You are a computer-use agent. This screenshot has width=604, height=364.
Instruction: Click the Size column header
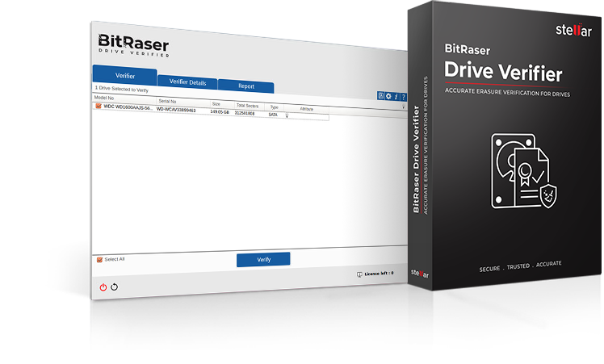(216, 104)
